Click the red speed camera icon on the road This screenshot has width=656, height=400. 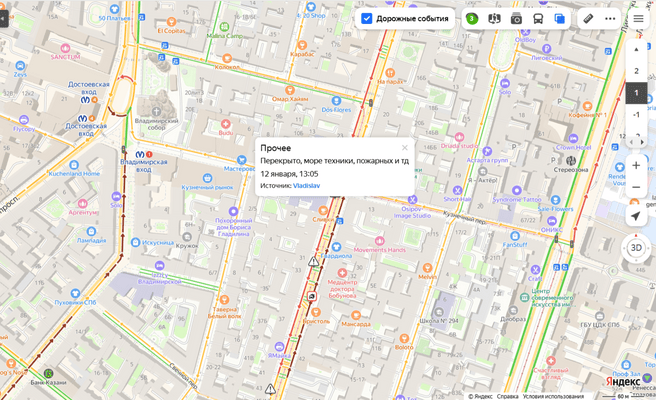pyautogui.click(x=312, y=296)
